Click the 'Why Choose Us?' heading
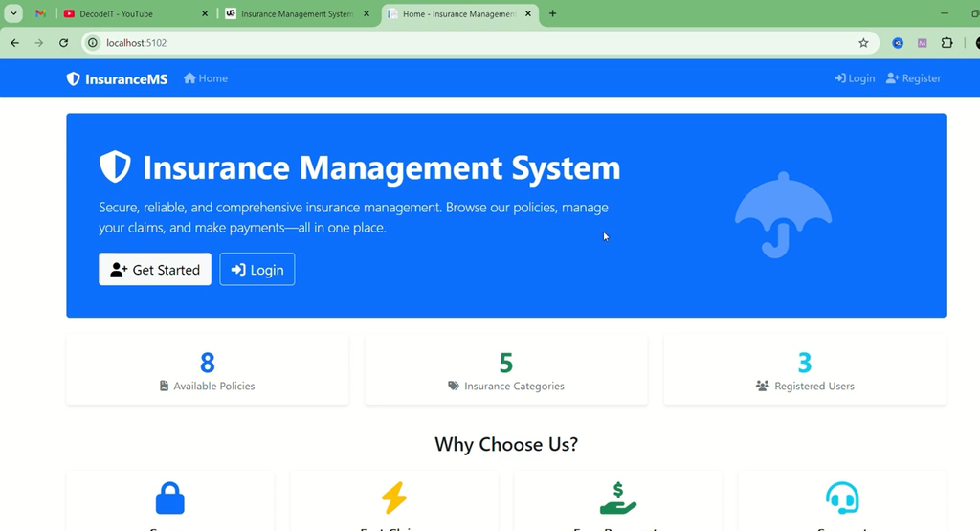Image resolution: width=980 pixels, height=531 pixels. pos(506,444)
